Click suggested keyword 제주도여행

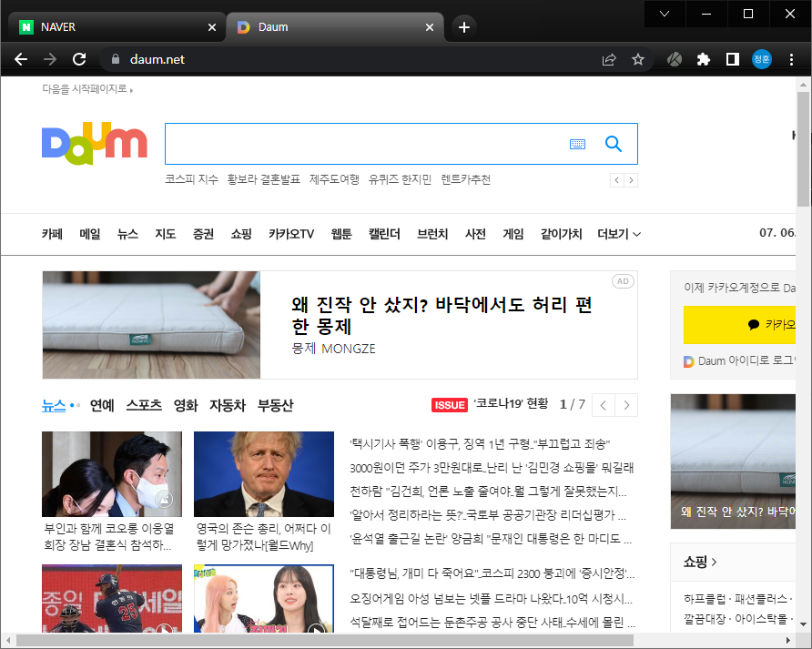(x=334, y=179)
